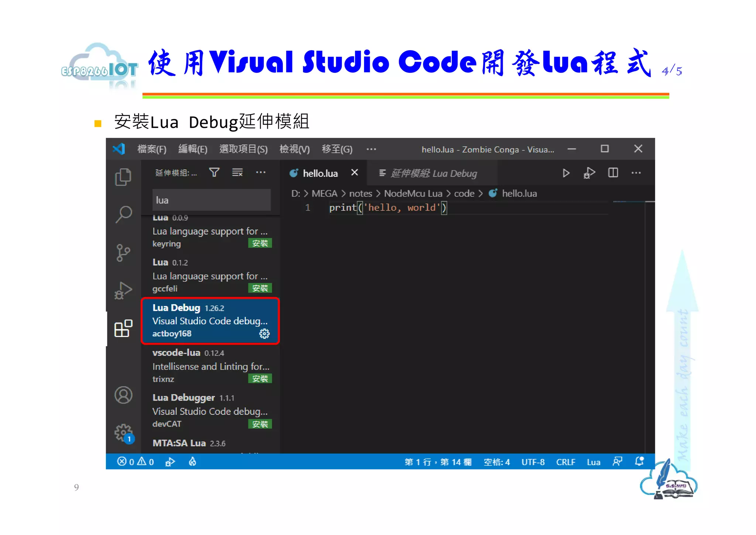
Task: Click code in the breadcrumb path
Action: [464, 194]
